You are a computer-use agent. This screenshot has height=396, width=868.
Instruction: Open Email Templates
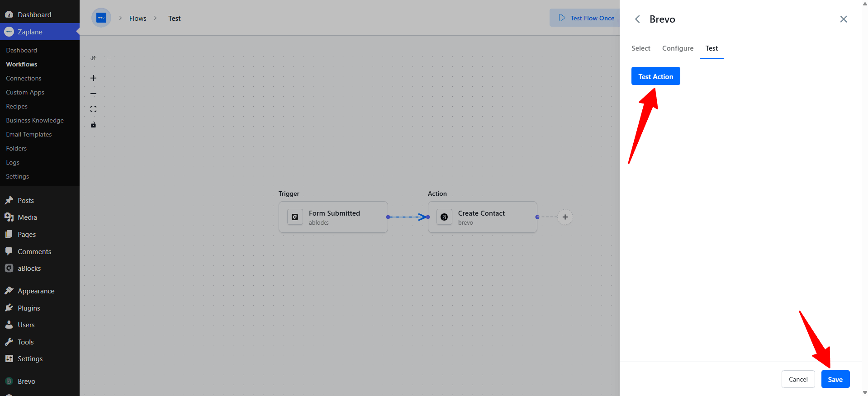(29, 134)
